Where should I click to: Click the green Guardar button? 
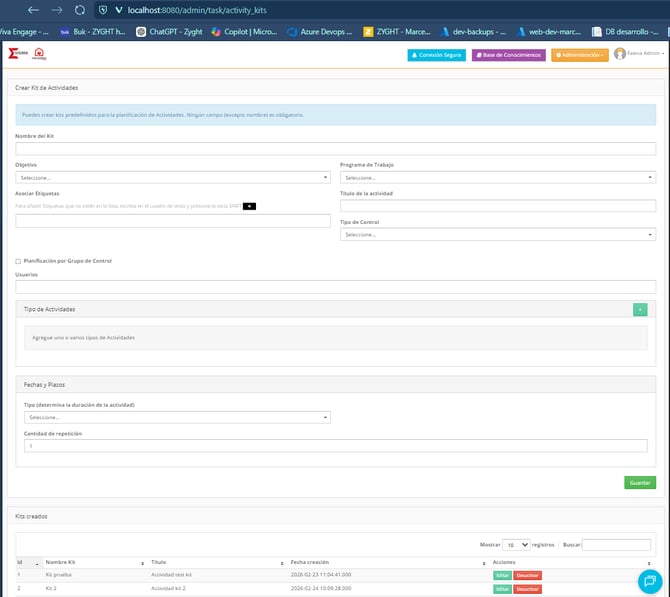coord(639,482)
